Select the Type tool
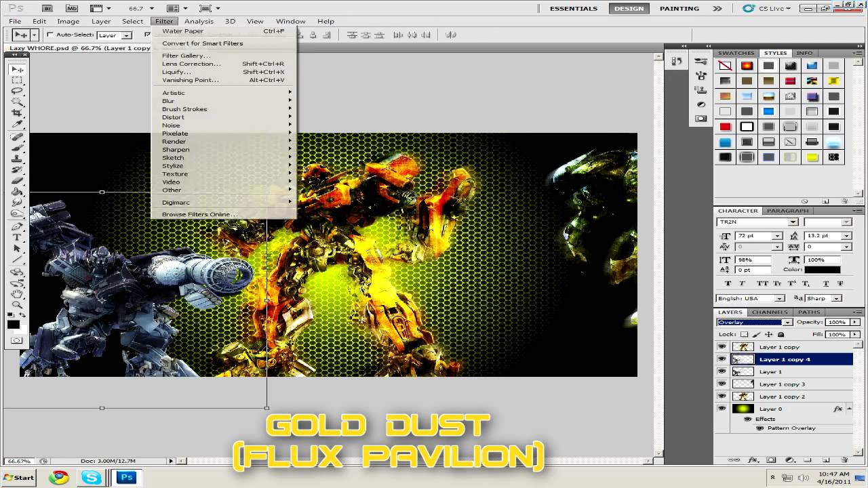 click(x=18, y=237)
